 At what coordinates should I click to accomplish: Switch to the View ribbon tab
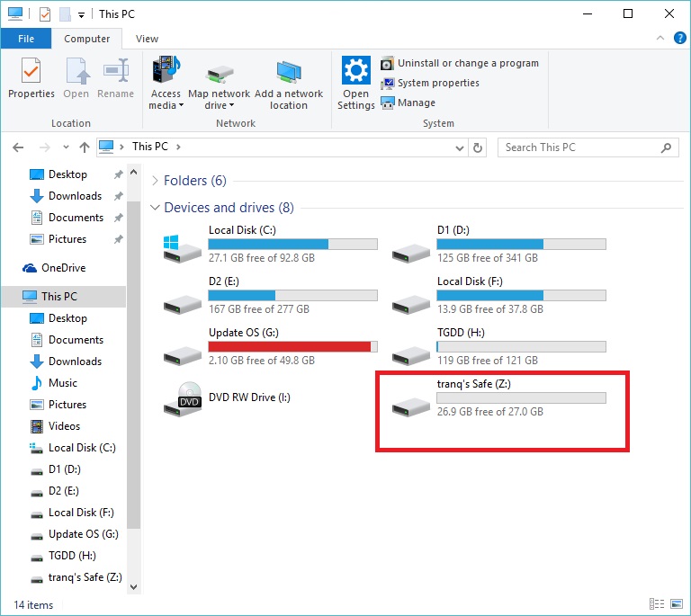click(x=147, y=39)
